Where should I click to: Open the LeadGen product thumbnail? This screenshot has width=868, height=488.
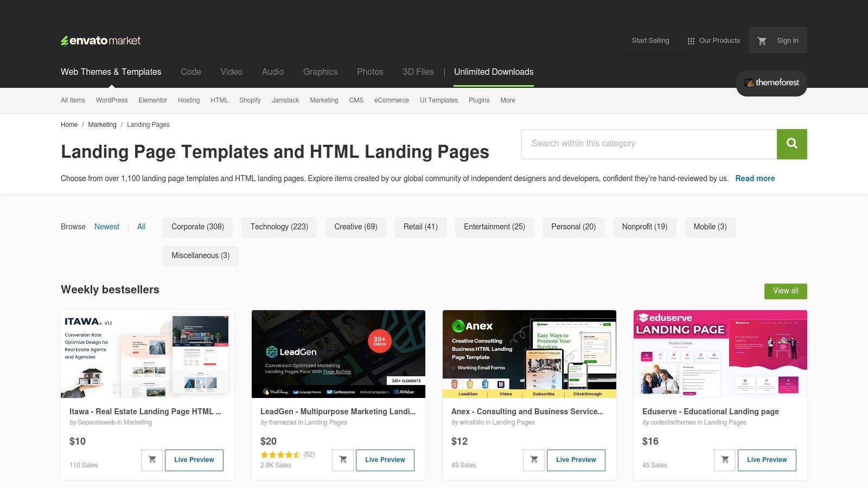tap(338, 354)
